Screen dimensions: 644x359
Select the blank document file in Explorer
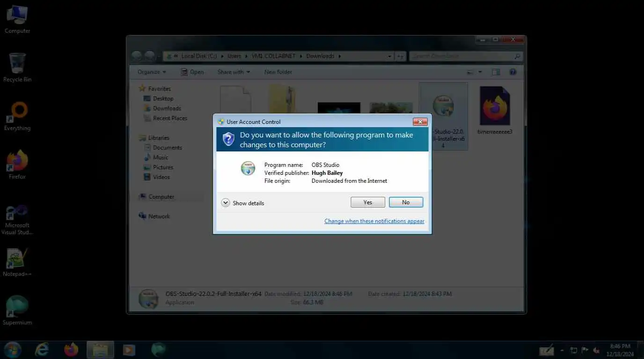236,99
